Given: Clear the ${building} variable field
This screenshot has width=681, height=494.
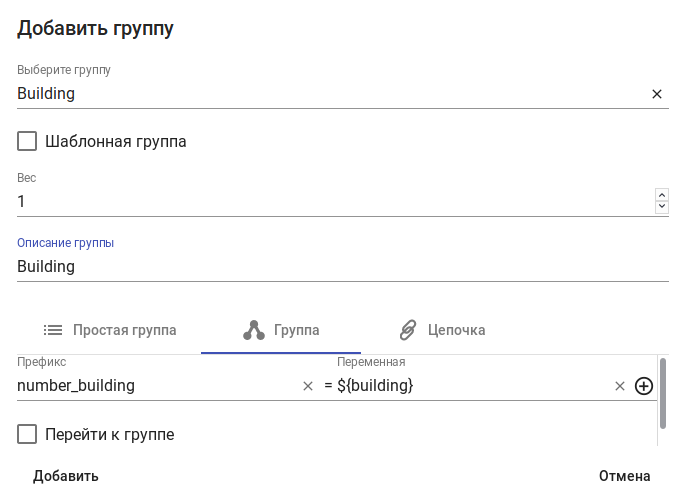Looking at the screenshot, I should [619, 386].
